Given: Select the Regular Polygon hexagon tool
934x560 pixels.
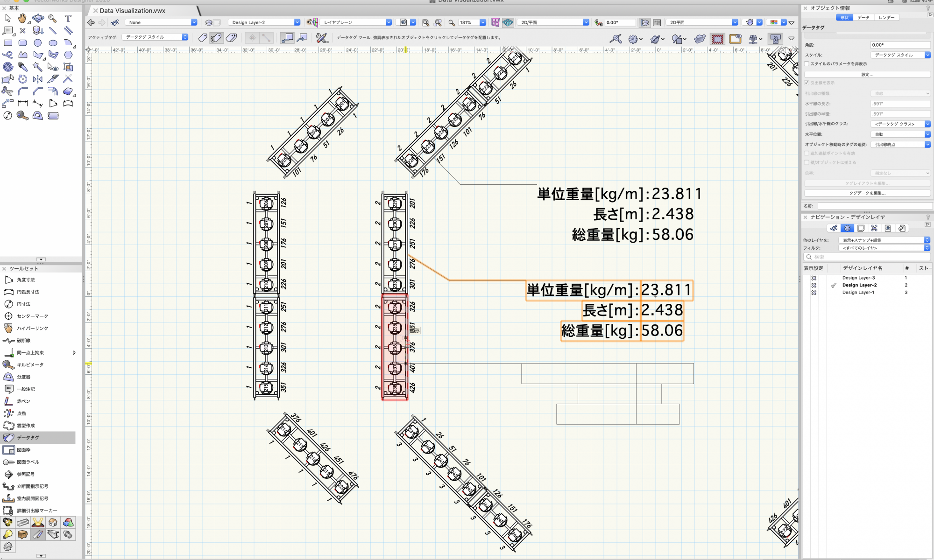Looking at the screenshot, I should point(68,55).
